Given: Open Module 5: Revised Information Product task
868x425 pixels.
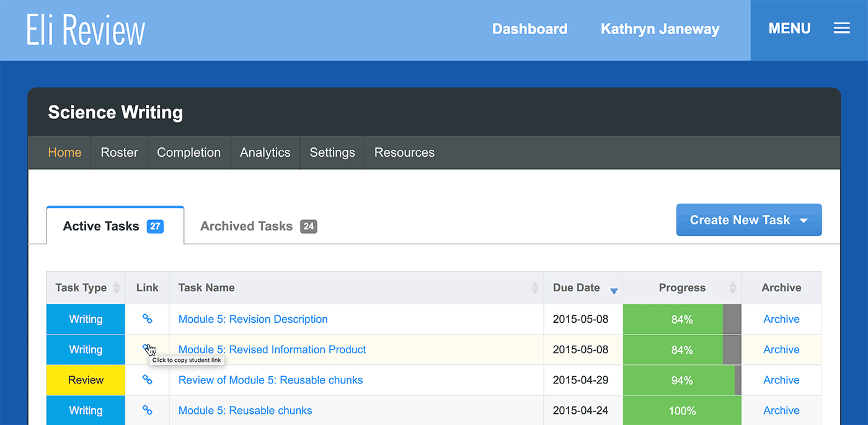Looking at the screenshot, I should [x=272, y=349].
